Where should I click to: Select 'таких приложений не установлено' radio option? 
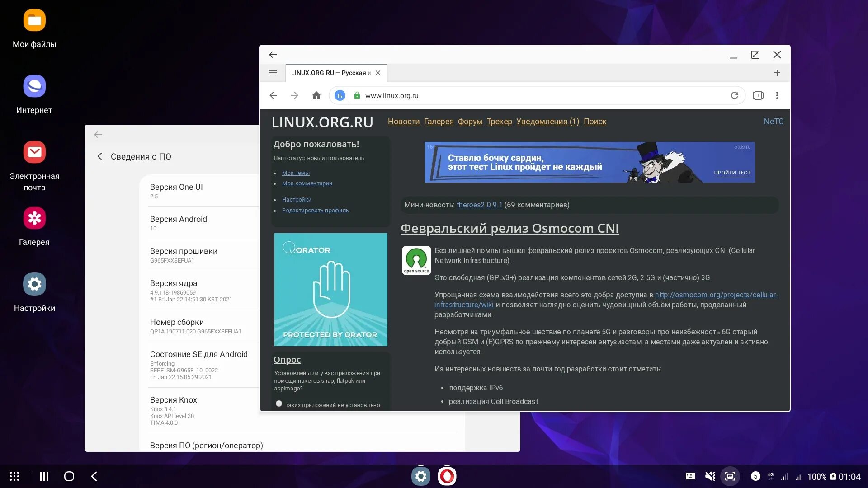click(x=279, y=404)
